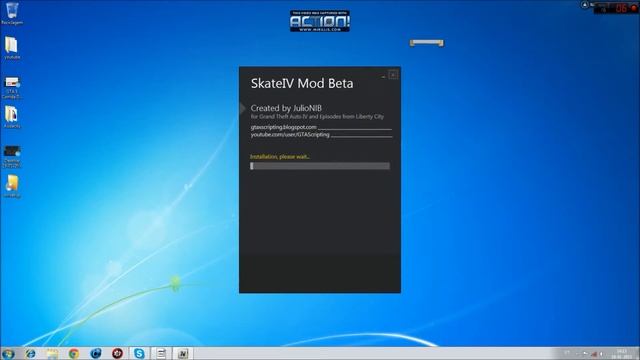Launch Google Chrome from the taskbar
This screenshot has height=360, width=640.
pyautogui.click(x=74, y=353)
